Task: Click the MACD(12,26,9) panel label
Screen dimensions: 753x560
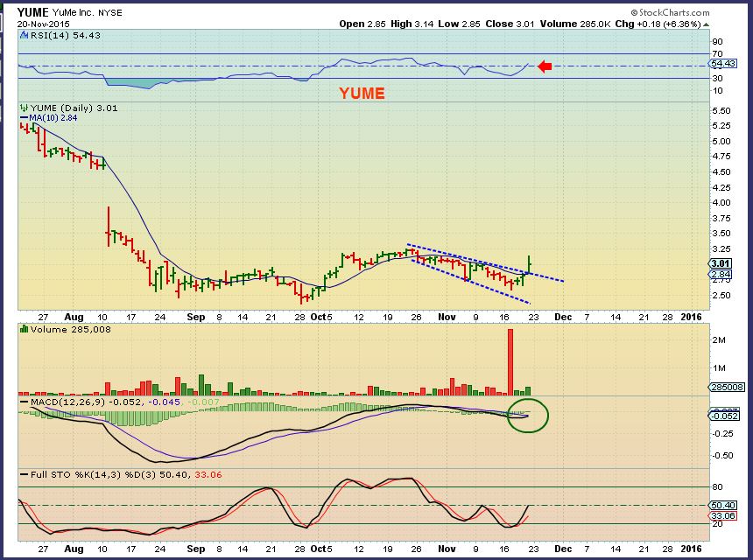Action: tap(67, 402)
